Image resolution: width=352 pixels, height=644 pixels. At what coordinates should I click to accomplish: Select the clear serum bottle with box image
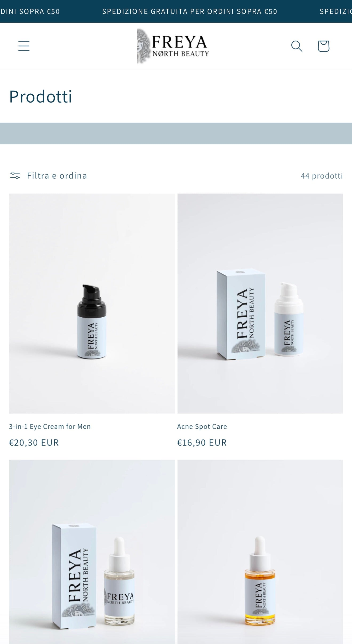(x=92, y=552)
